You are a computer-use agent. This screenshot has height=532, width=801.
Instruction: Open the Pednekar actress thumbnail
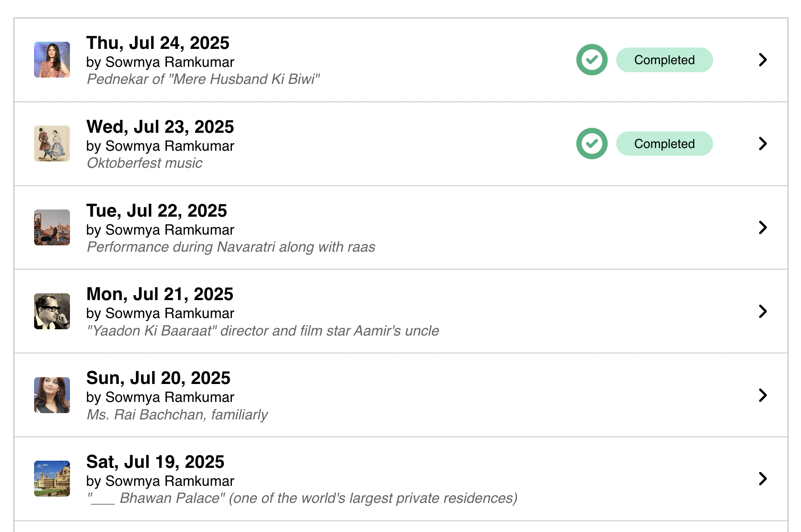pos(52,60)
